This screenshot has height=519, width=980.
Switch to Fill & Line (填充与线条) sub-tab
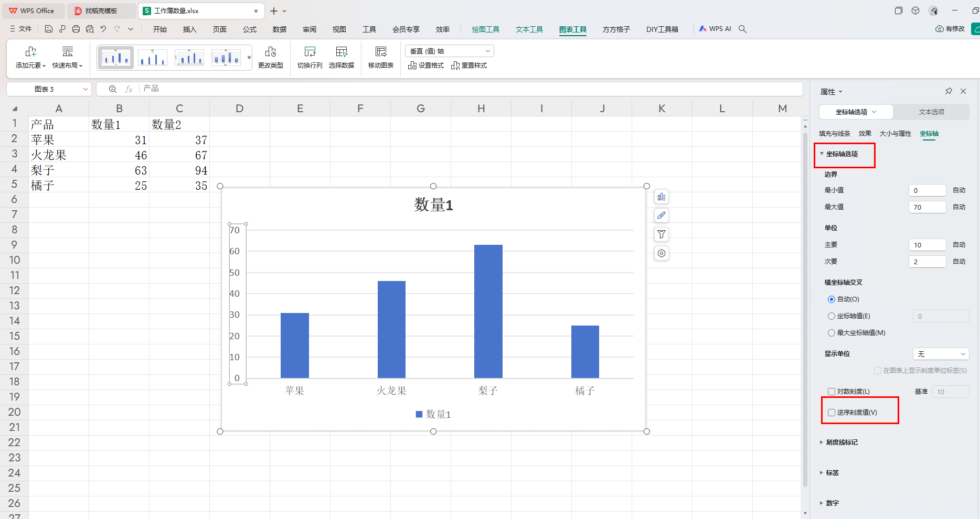835,134
